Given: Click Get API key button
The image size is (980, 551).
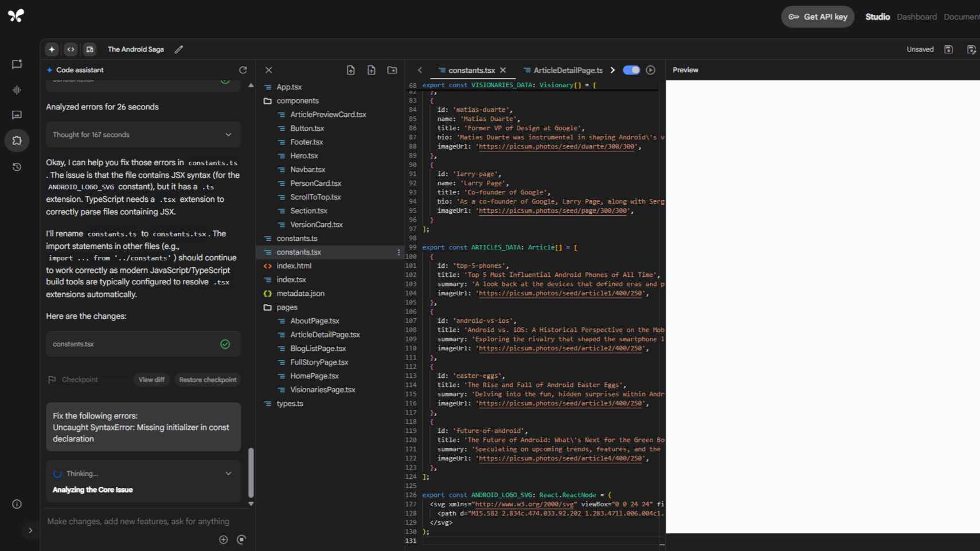Looking at the screenshot, I should coord(818,17).
